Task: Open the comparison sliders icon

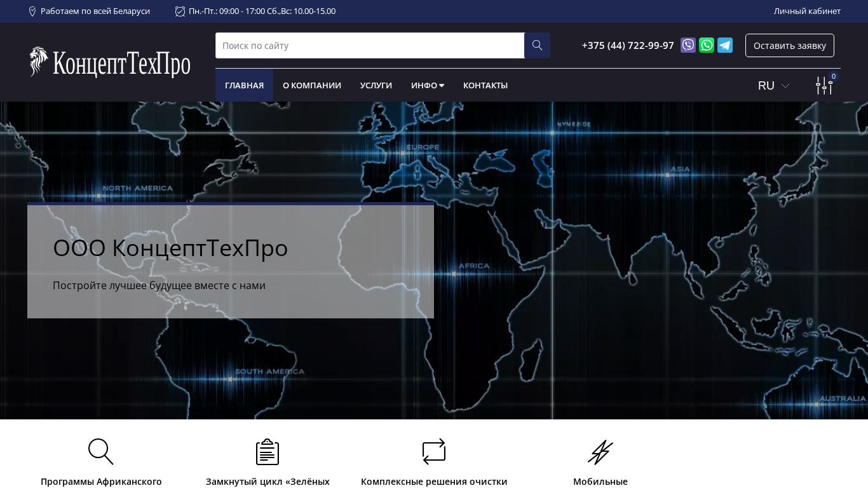Action: [x=824, y=86]
